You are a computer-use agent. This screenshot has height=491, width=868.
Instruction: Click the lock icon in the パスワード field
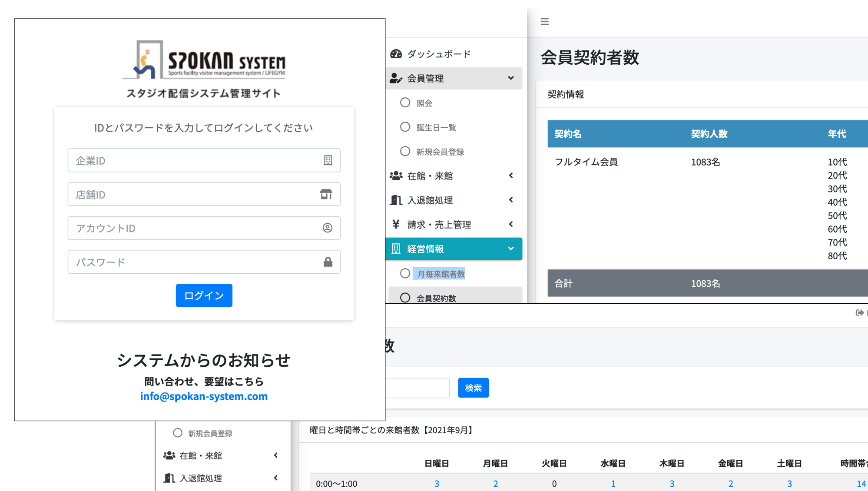click(x=328, y=262)
